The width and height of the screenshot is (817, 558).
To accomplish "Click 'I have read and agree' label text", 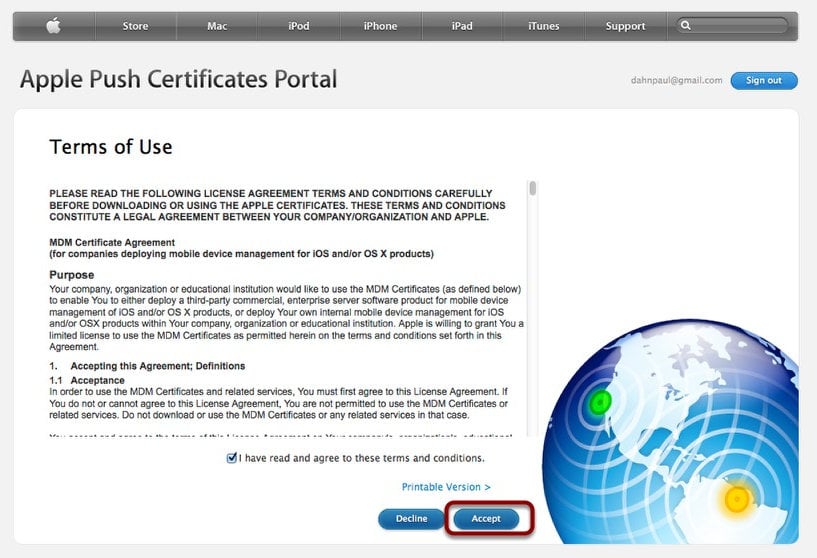I will (x=362, y=458).
